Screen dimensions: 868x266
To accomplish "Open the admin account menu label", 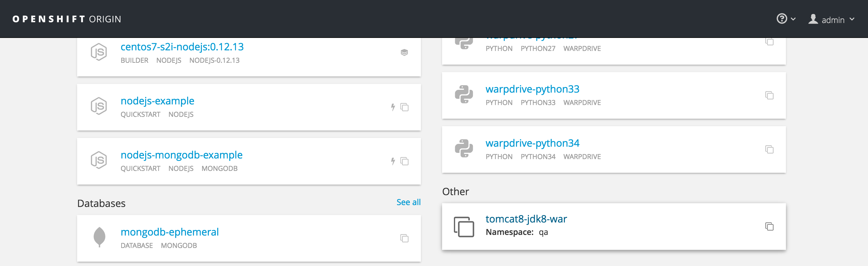I will coord(833,20).
